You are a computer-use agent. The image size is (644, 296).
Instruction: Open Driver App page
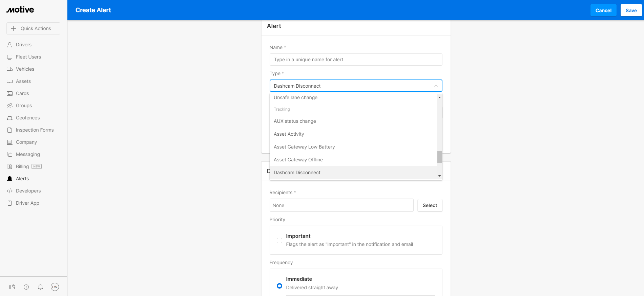tap(27, 203)
